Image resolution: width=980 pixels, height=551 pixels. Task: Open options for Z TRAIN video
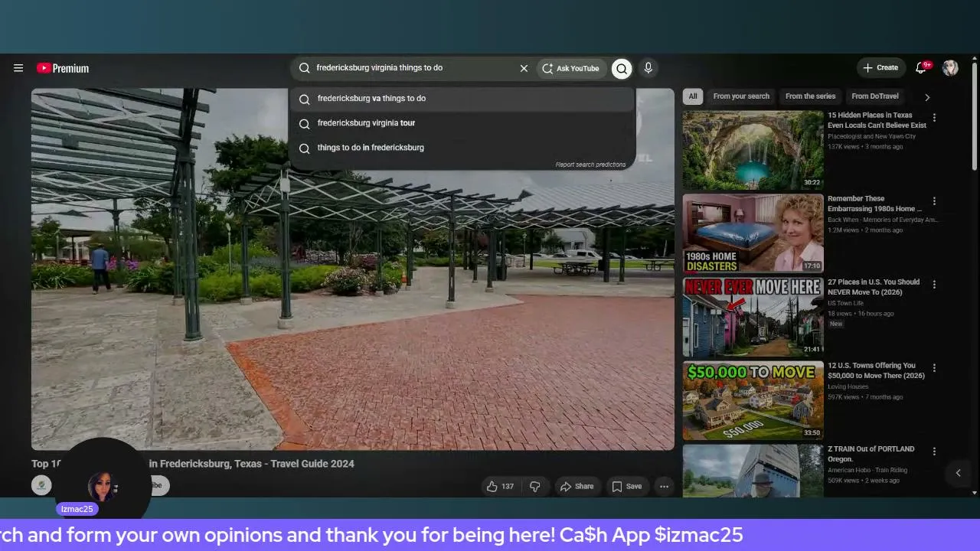click(934, 452)
